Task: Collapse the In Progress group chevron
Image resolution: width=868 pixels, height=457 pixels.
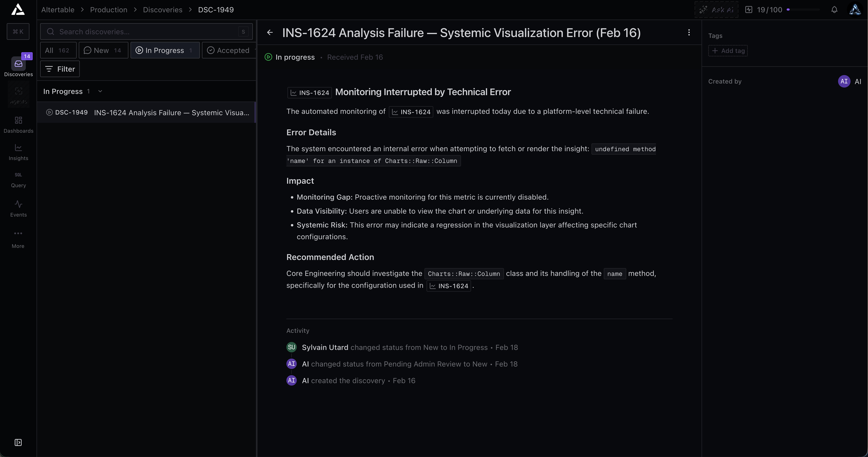Action: point(100,91)
